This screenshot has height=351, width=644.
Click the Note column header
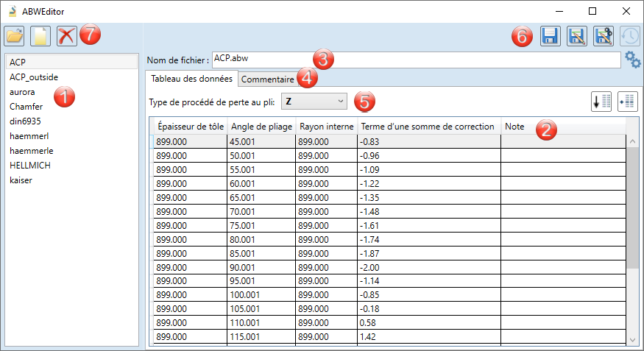563,127
